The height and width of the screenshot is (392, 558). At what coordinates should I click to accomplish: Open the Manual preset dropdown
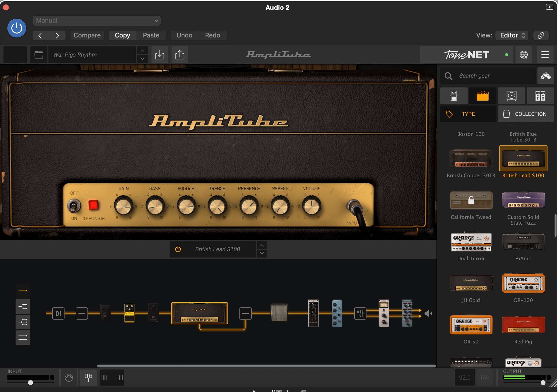click(96, 21)
